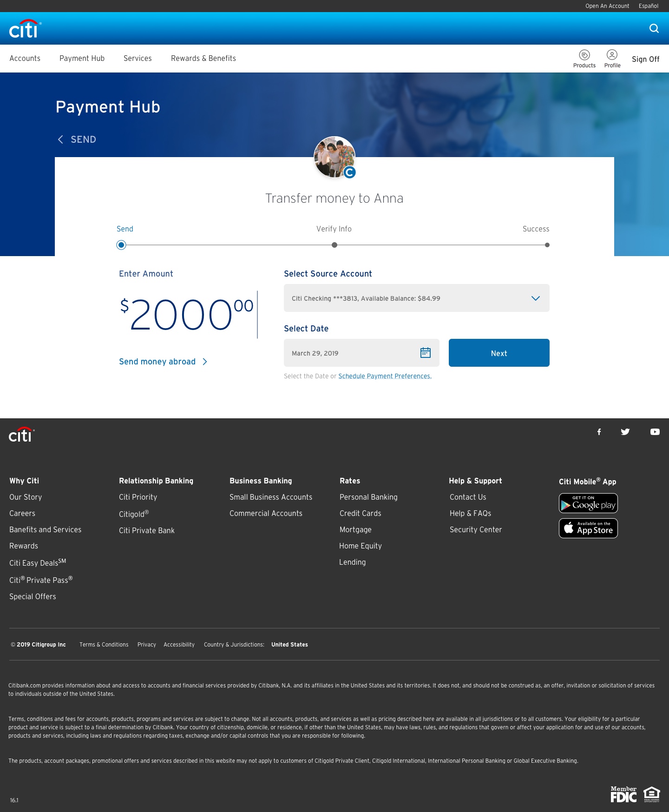Open Small Business Accounts link

pos(271,497)
